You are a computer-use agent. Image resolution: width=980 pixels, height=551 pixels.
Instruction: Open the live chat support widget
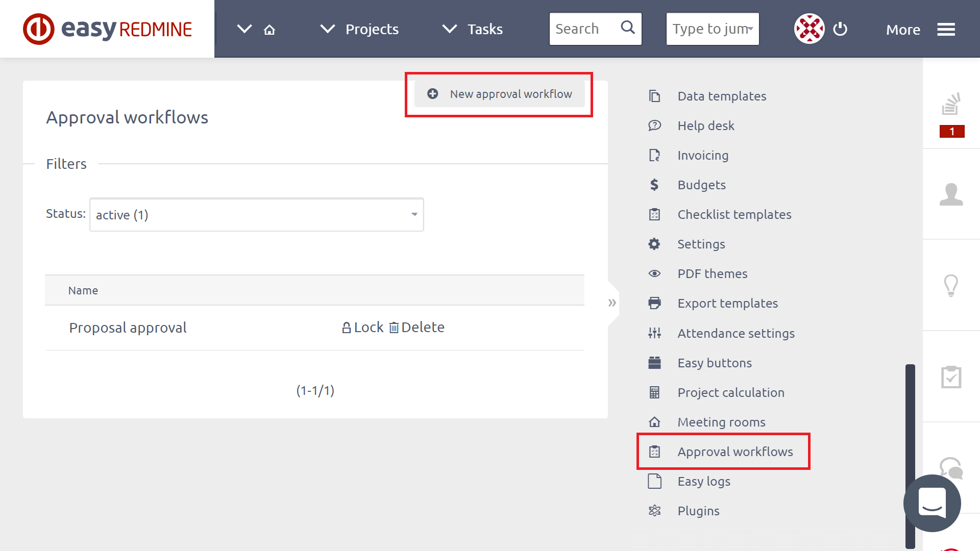(932, 503)
